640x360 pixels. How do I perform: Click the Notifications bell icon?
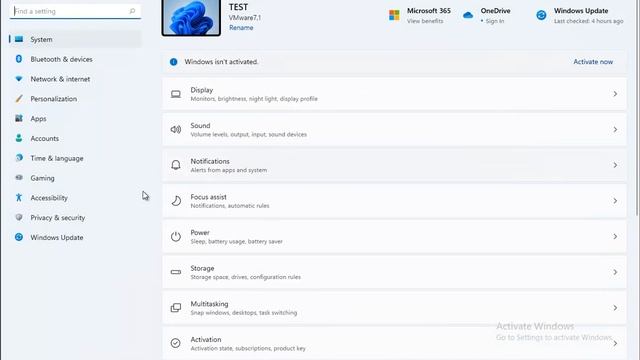176,165
